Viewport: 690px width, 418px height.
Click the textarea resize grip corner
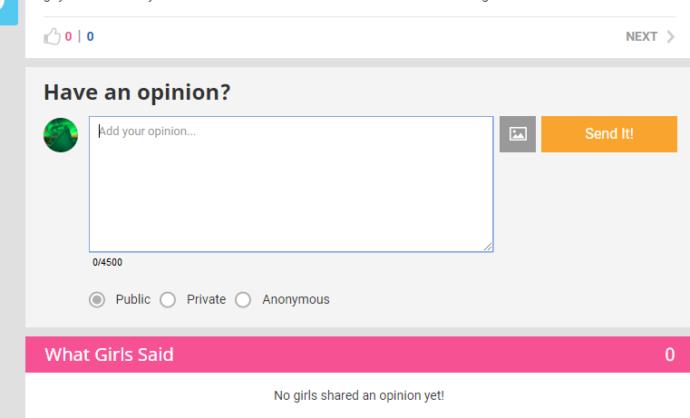click(488, 247)
